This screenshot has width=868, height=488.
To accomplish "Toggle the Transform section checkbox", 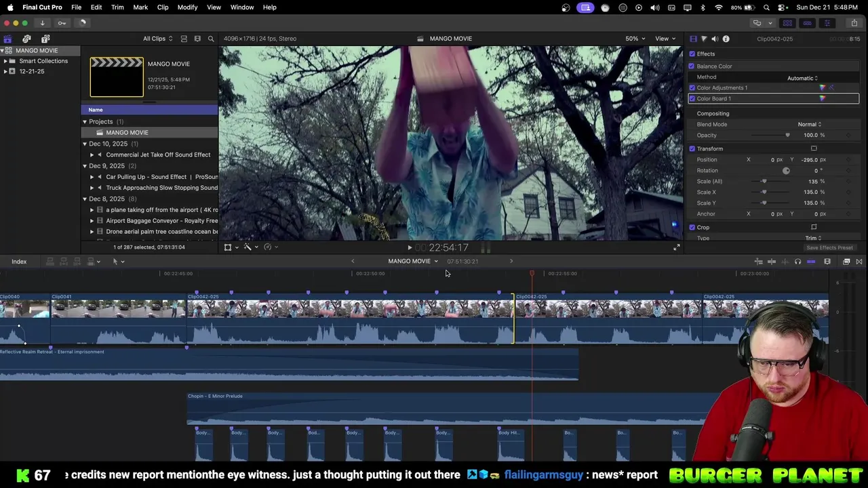I will 692,148.
